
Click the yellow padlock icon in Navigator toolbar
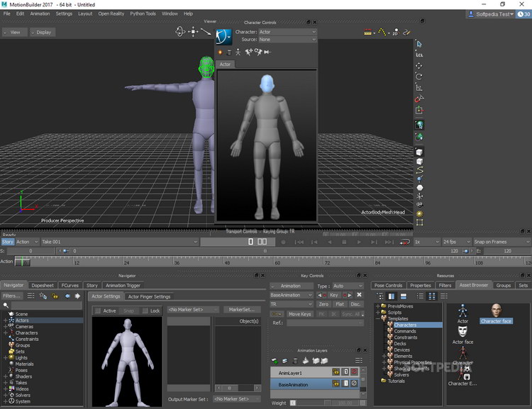[55, 296]
